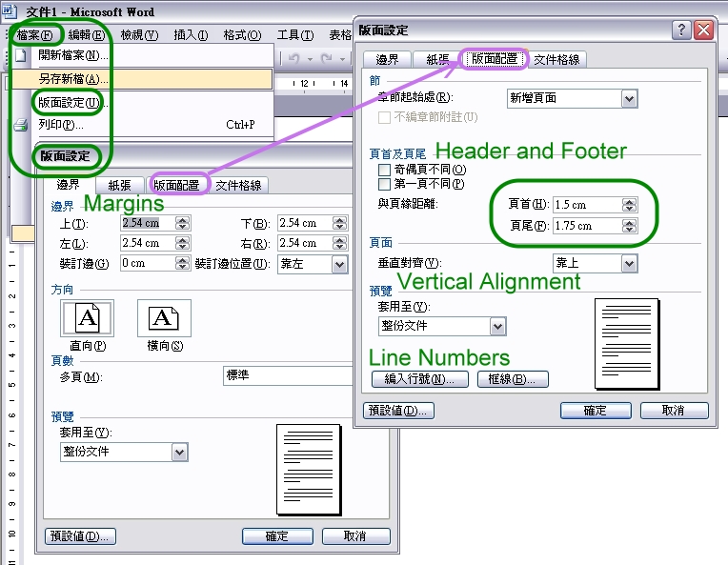
Task: Switch to 紙張 tab in right dialog
Action: click(x=436, y=59)
